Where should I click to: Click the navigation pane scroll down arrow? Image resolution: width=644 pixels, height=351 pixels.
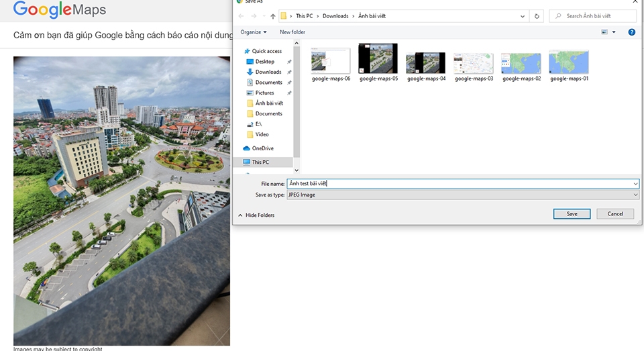tap(297, 170)
